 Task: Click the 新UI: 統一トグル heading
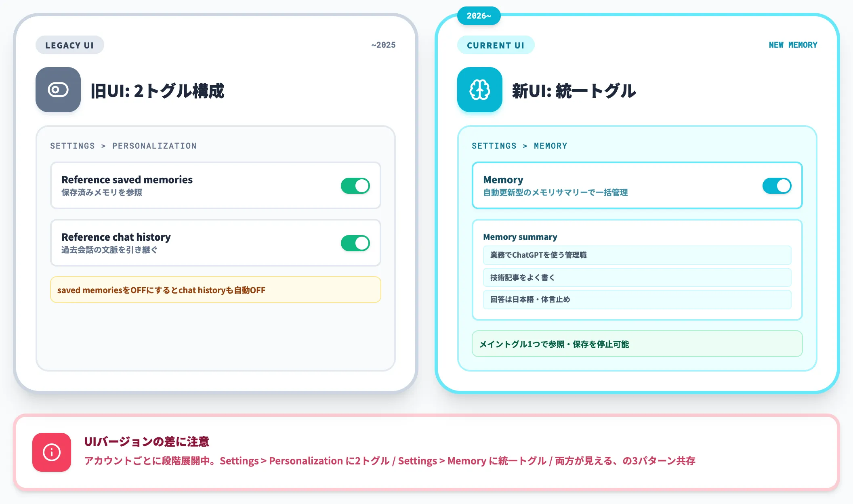click(574, 90)
